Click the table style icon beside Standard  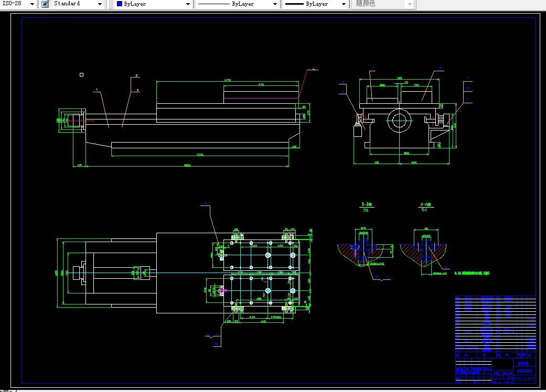[45, 4]
